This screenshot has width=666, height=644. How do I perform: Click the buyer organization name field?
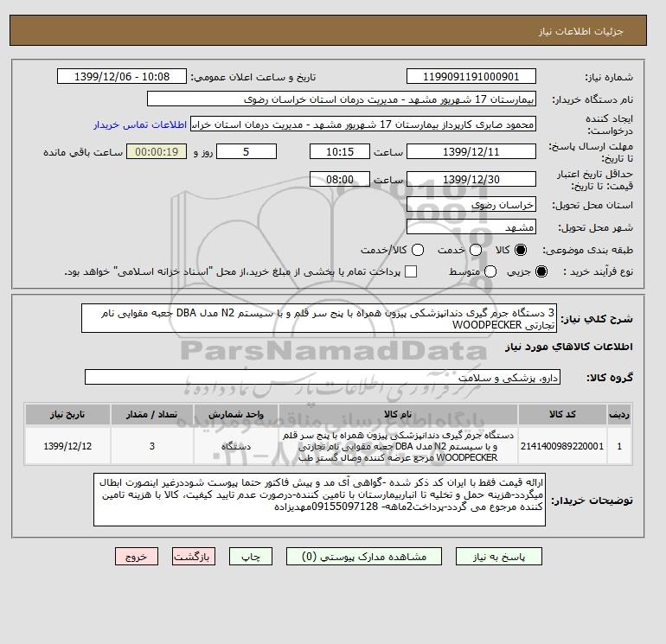click(342, 99)
